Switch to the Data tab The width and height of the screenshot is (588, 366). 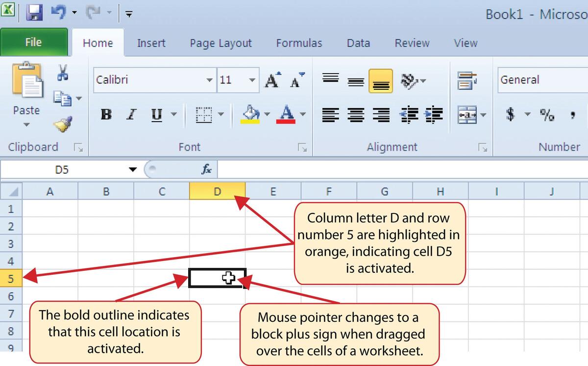(358, 43)
